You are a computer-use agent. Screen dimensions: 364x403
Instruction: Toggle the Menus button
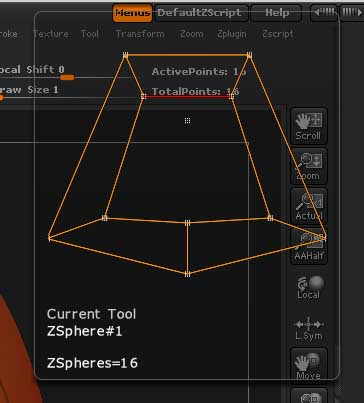point(133,13)
